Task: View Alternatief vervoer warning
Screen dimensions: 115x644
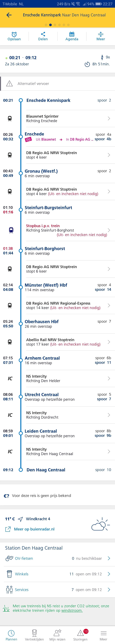Action: (x=57, y=84)
